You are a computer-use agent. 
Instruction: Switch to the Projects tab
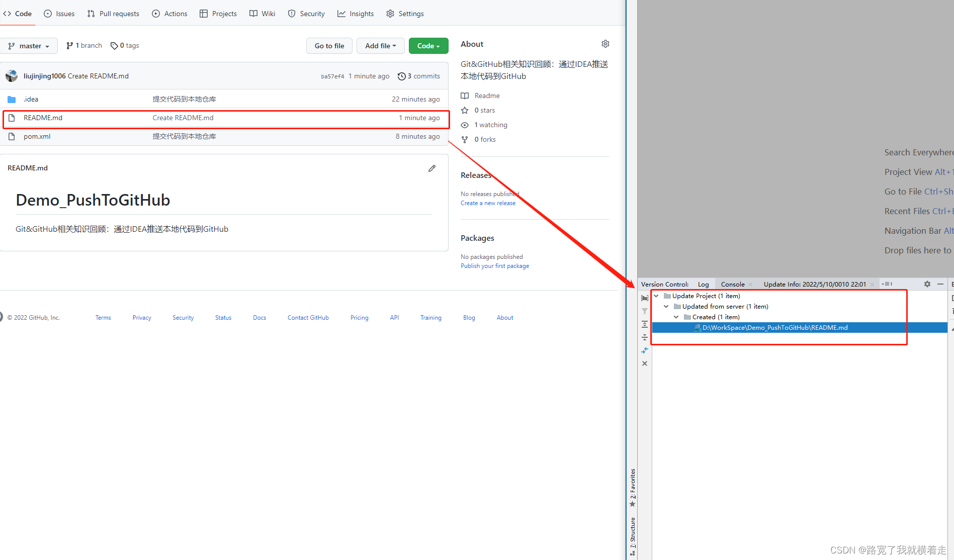[218, 14]
